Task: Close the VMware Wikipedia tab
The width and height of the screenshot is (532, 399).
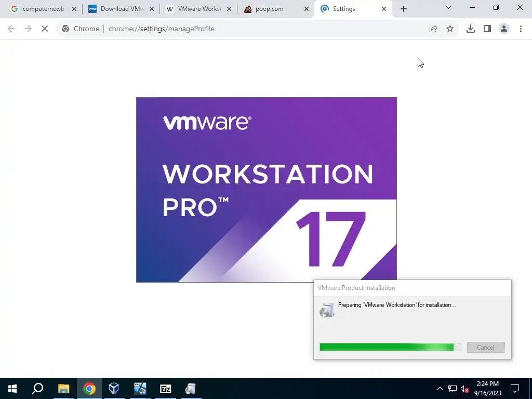Action: coord(229,9)
